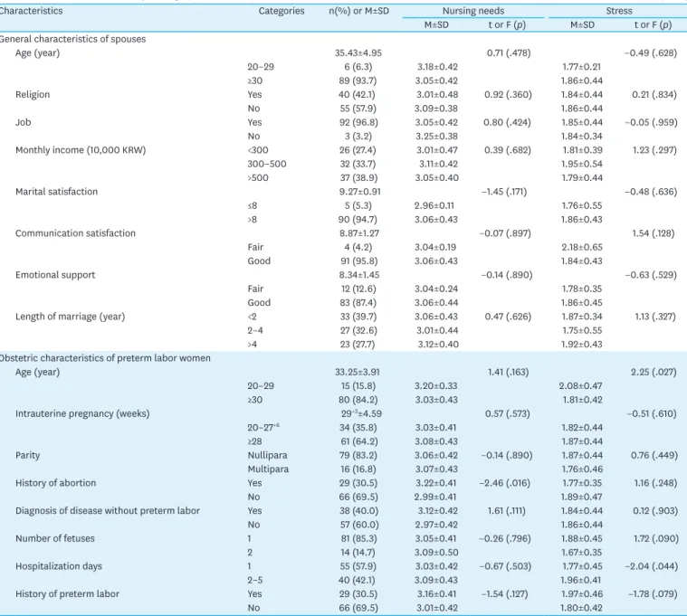
Task: Select 'Diagnosis of disease without preterm labor'
Action: pos(108,511)
